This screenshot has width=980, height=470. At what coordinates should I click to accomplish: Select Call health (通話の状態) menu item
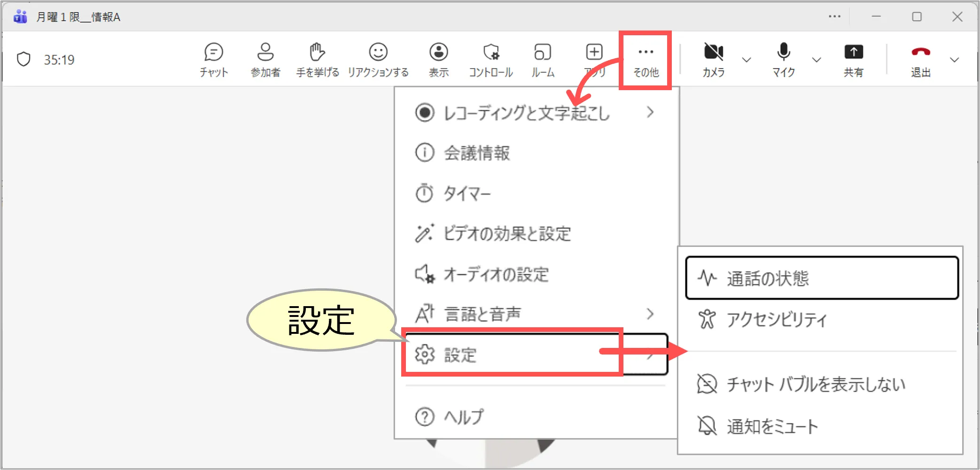click(821, 278)
